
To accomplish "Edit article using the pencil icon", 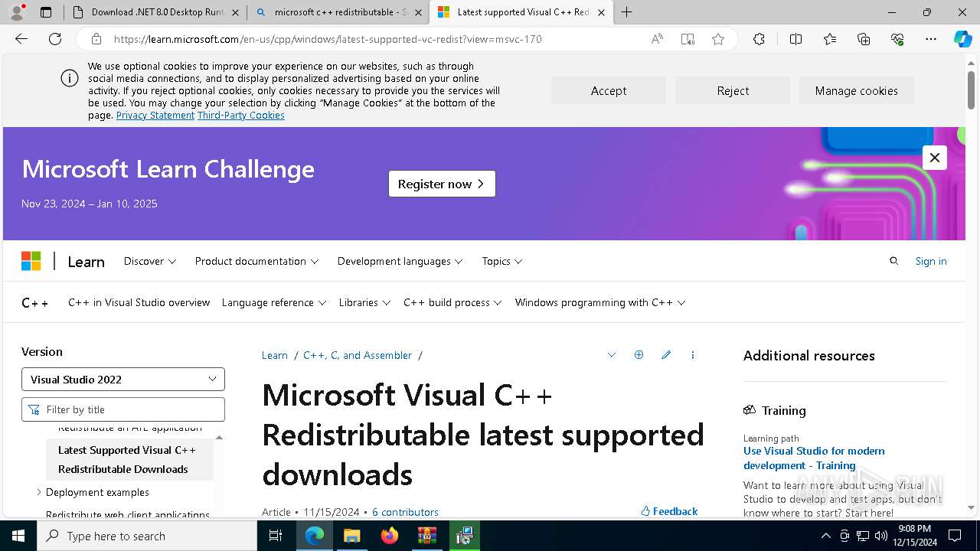I will [666, 355].
